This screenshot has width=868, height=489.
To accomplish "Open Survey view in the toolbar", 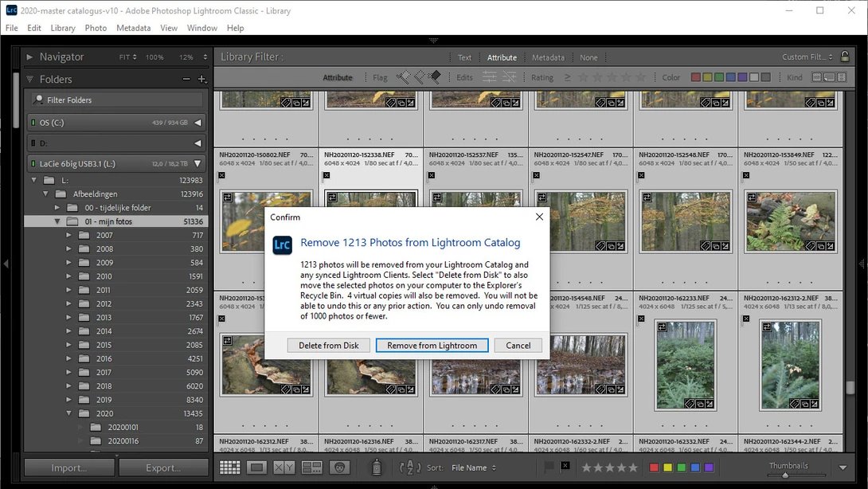I will click(311, 467).
